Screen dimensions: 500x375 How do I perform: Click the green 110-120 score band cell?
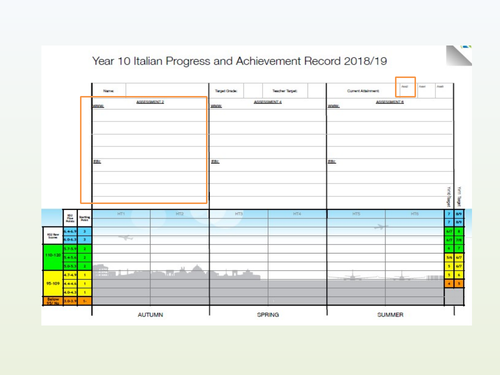53,257
